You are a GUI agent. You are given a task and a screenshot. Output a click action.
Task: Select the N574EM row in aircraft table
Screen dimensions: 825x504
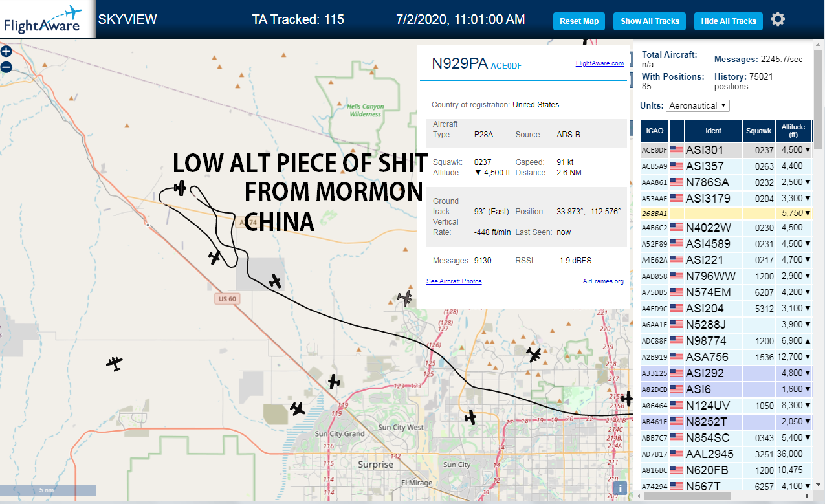coord(726,292)
